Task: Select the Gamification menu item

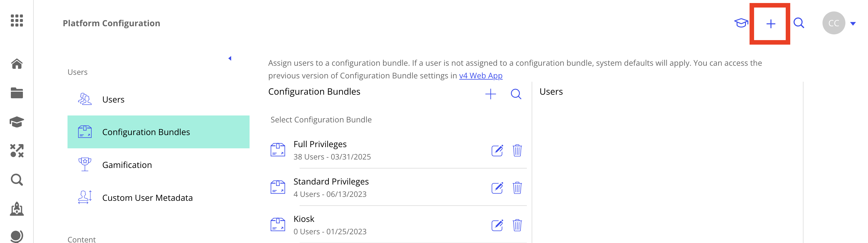Action: click(127, 165)
